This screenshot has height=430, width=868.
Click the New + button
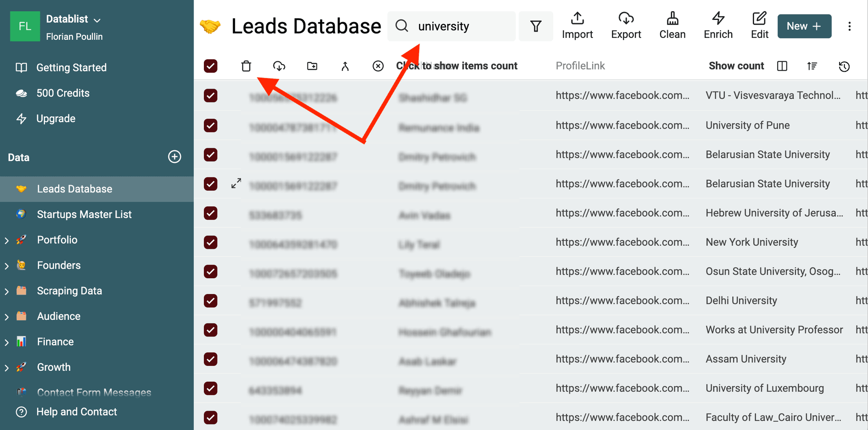coord(804,26)
